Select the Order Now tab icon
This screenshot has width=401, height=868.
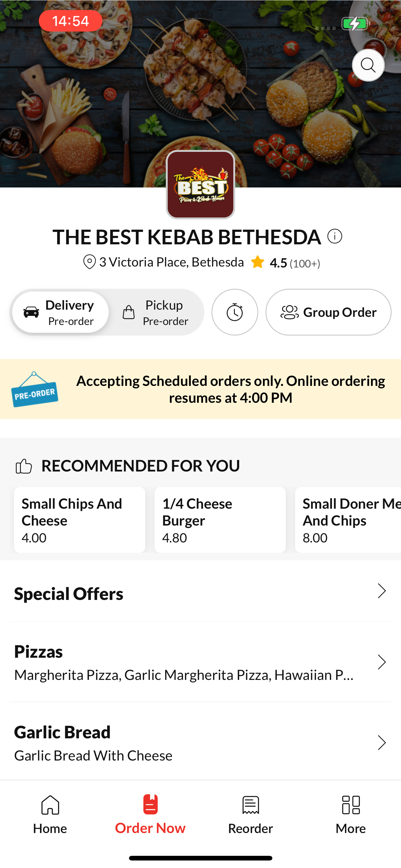pos(150,804)
